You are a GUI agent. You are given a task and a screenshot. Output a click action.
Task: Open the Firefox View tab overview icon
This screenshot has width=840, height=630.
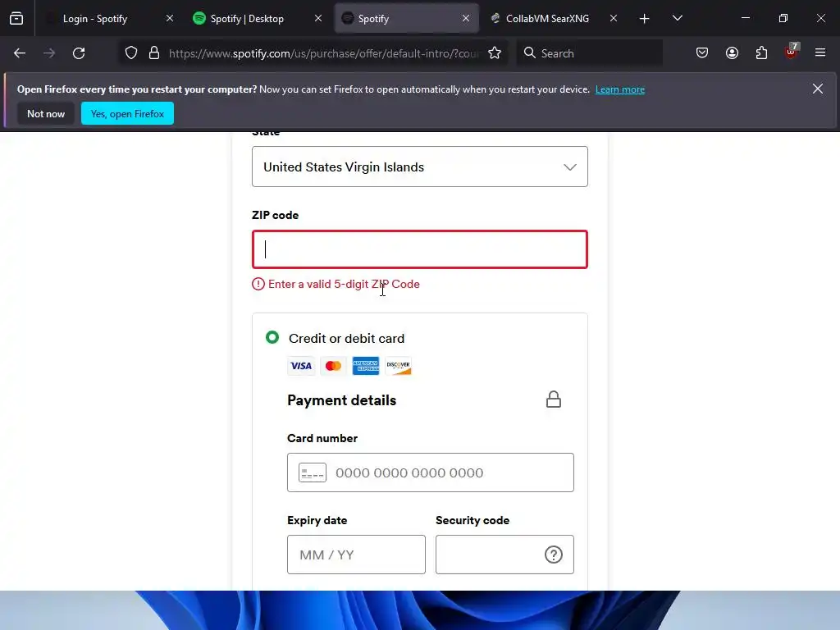tap(16, 18)
